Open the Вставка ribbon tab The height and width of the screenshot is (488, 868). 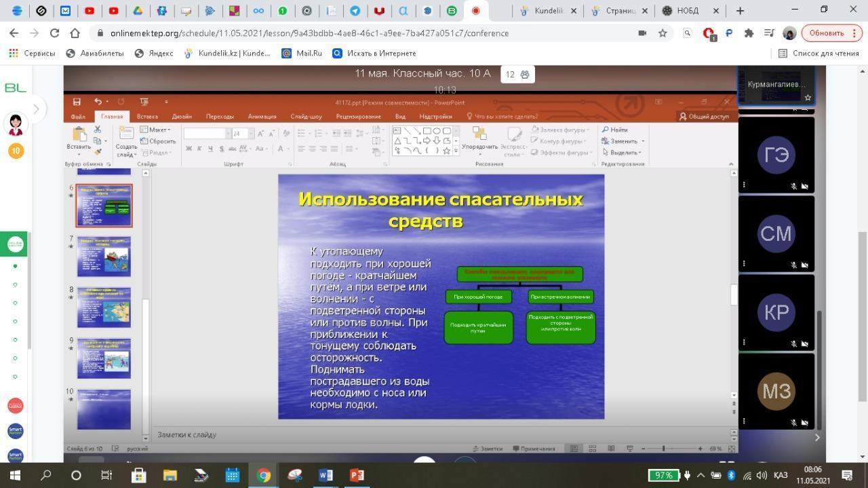147,116
